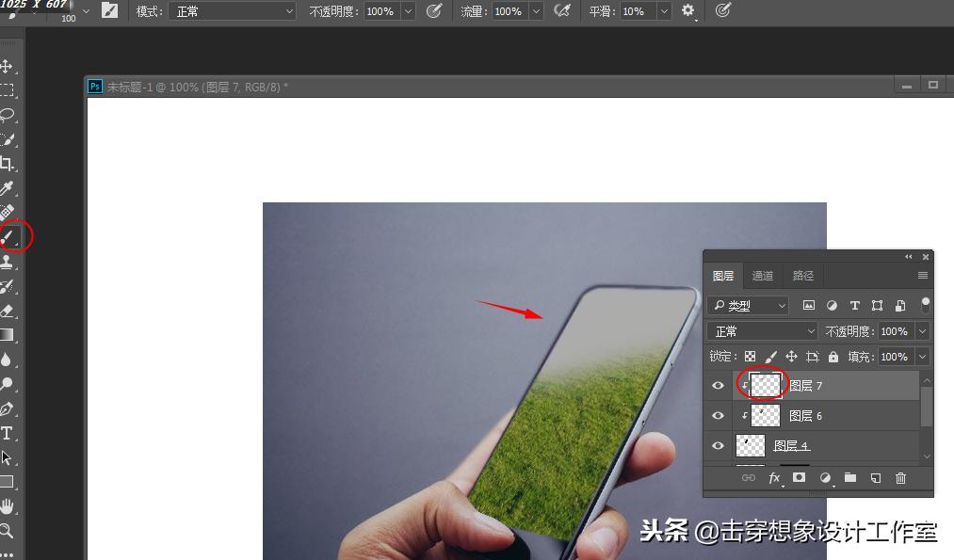Hide the 图层 7 layer

click(718, 385)
